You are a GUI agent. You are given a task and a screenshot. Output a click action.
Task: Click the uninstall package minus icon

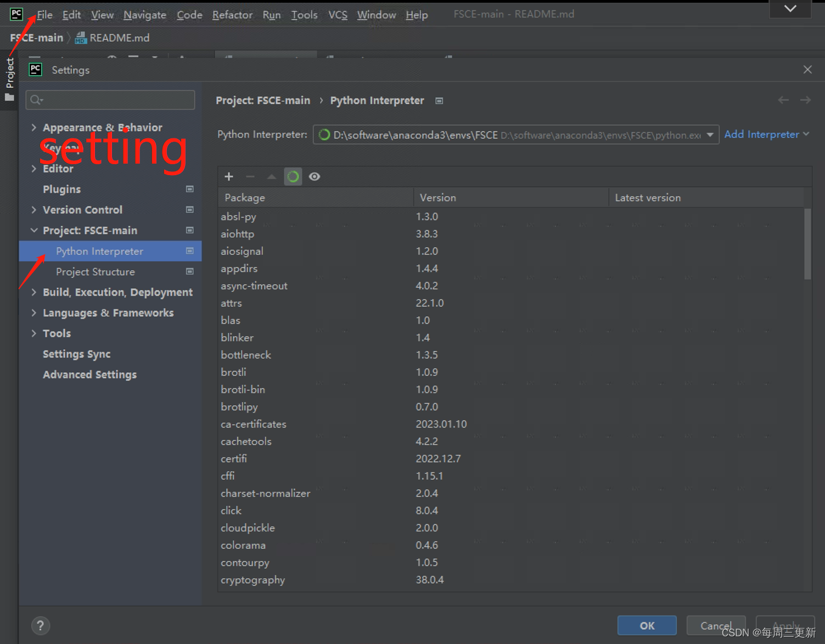pyautogui.click(x=250, y=176)
